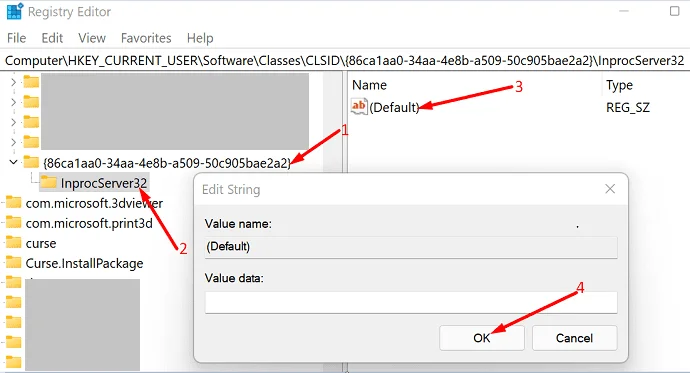Click folder icon of {86ca1aa0...} key
The height and width of the screenshot is (373, 690).
click(31, 162)
